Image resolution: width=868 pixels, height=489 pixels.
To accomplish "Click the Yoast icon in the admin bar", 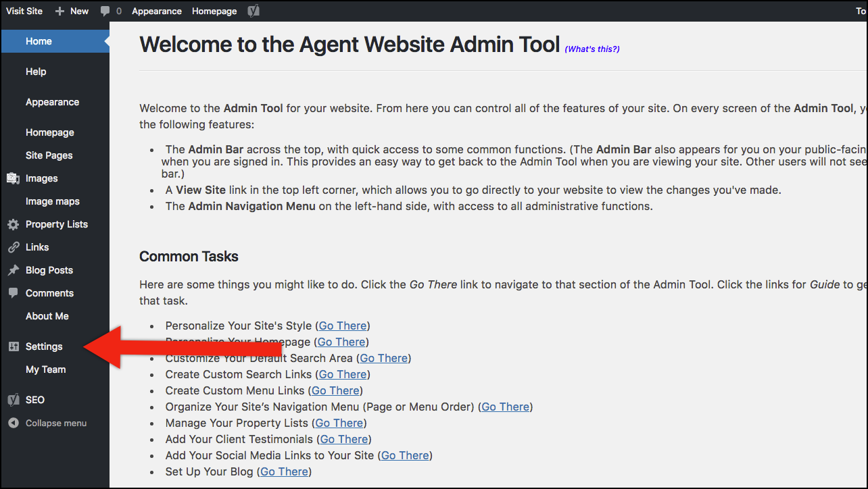I will click(x=254, y=10).
